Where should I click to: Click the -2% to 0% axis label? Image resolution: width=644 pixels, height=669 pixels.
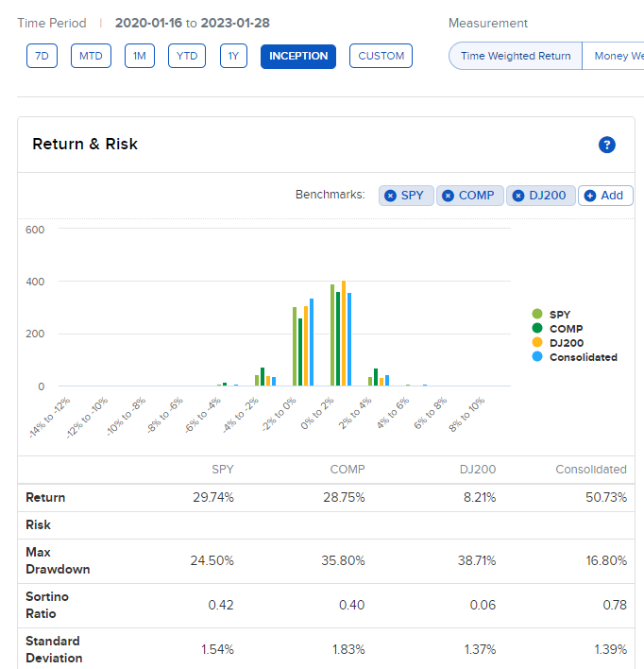click(x=279, y=414)
